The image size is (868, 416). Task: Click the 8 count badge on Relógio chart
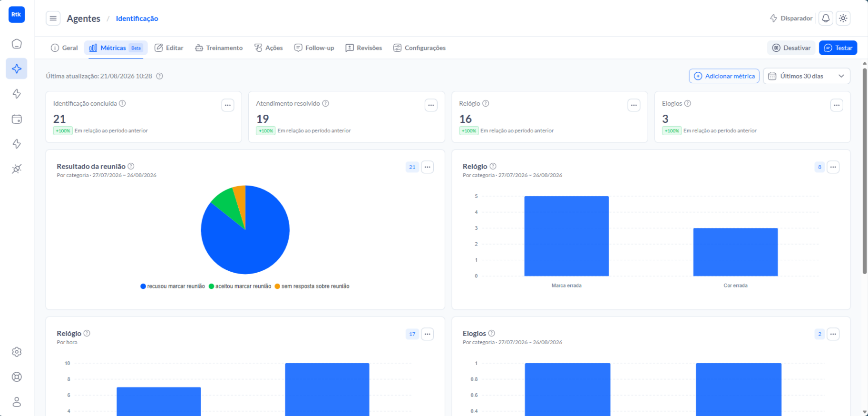click(x=819, y=167)
